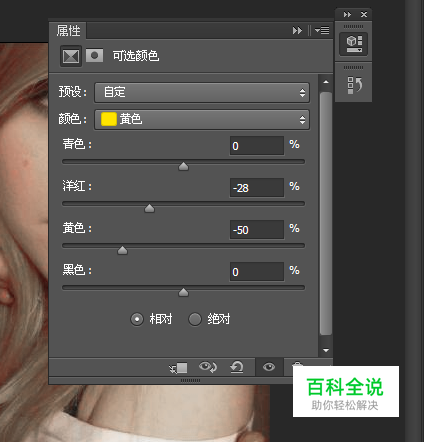The height and width of the screenshot is (442, 424).
Task: Click the 洋红 slider handle
Action: coord(149,208)
